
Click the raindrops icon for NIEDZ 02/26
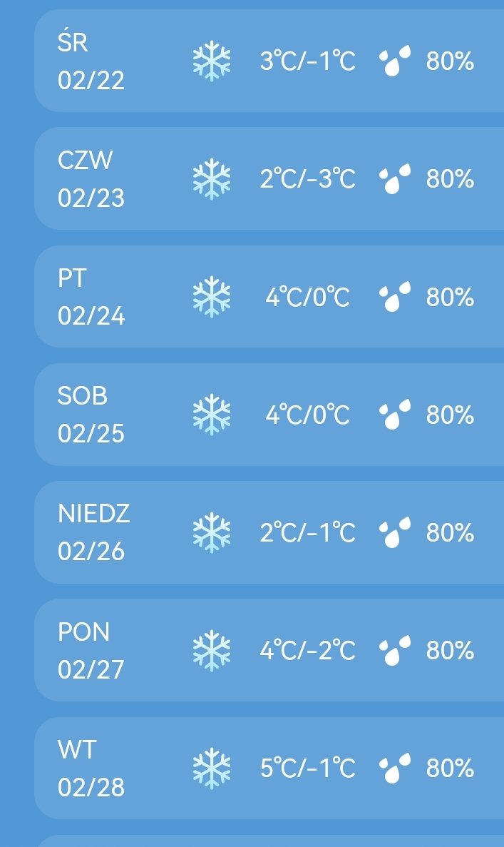coord(395,532)
